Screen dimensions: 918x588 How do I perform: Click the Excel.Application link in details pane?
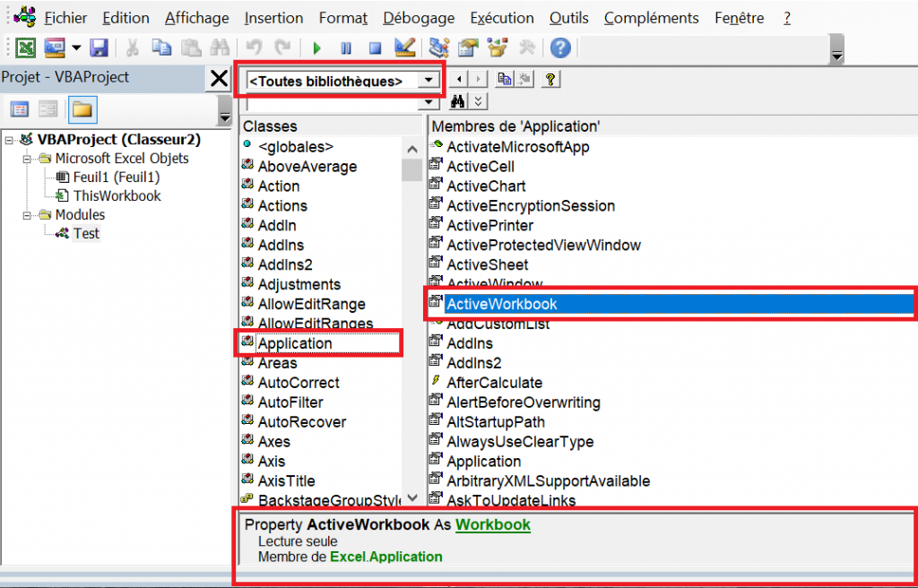click(385, 557)
